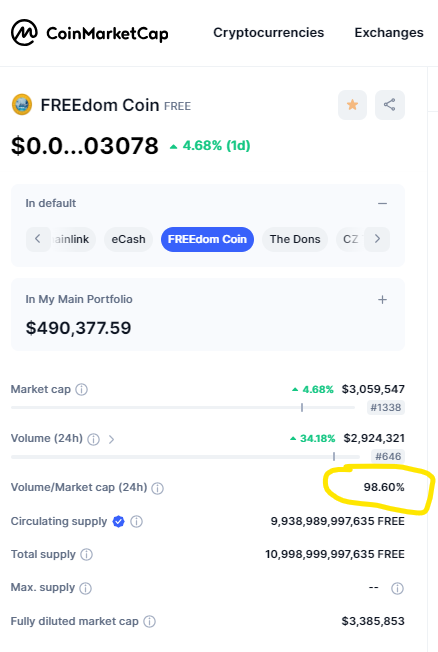Collapse the In default watchlist section
Screen dimensions: 438x652
tap(382, 203)
